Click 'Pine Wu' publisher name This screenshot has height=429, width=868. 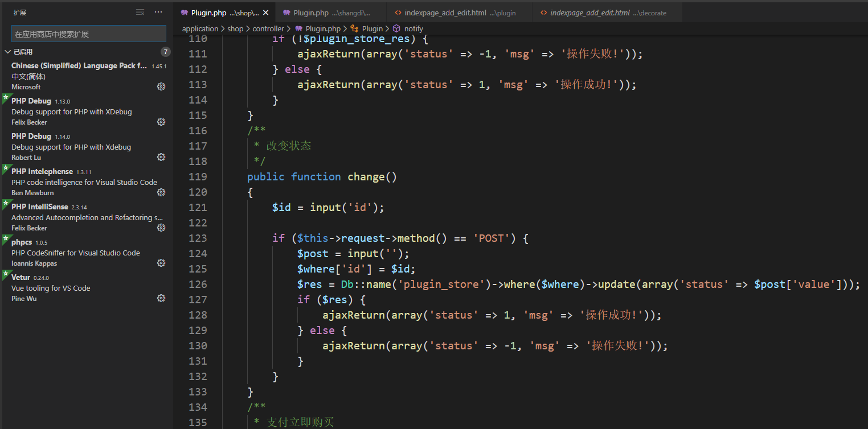point(24,299)
